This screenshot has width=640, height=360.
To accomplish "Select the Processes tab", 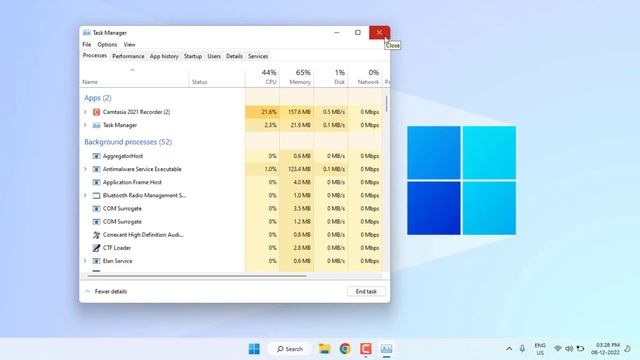I will (x=95, y=56).
